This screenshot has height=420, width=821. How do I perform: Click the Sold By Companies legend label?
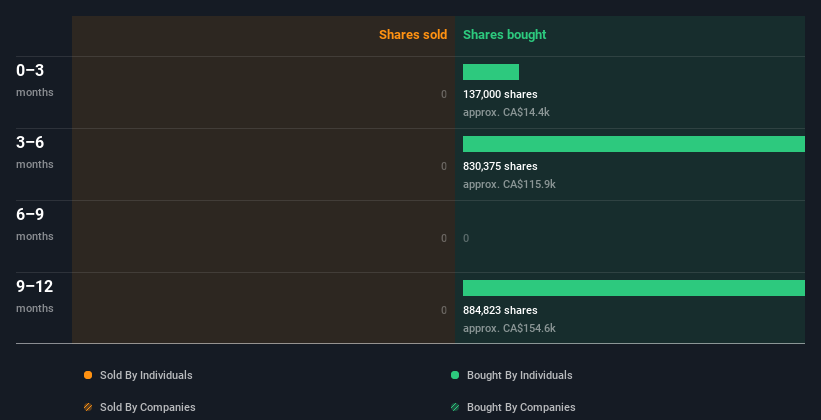[x=148, y=407]
